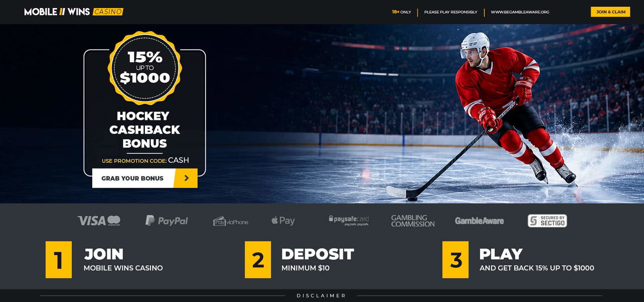Click the paysafecard logo
Viewport: 644px width, 302px height.
[x=349, y=220]
